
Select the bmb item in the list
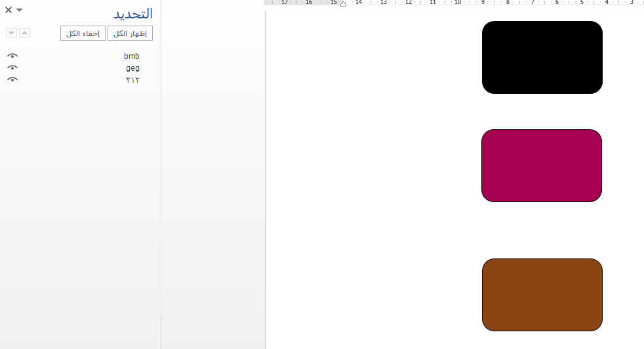[131, 56]
